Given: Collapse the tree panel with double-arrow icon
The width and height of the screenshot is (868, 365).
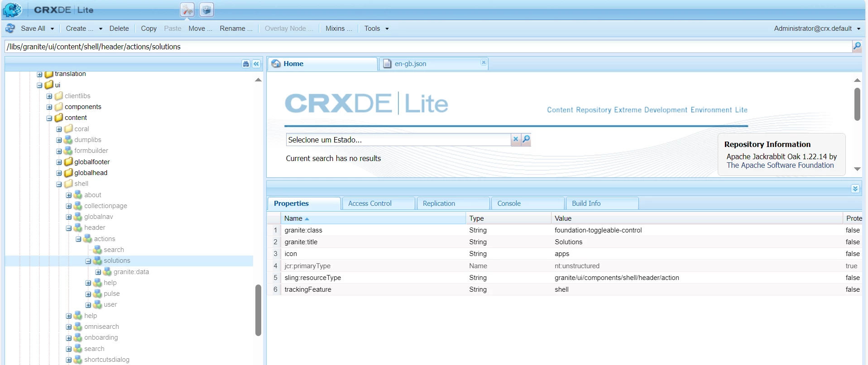Looking at the screenshot, I should [256, 64].
